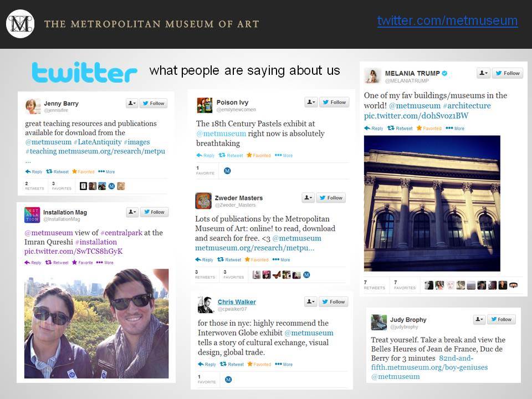The width and height of the screenshot is (532, 399).
Task: Click Melania Trump's verified badge
Action: tap(444, 73)
